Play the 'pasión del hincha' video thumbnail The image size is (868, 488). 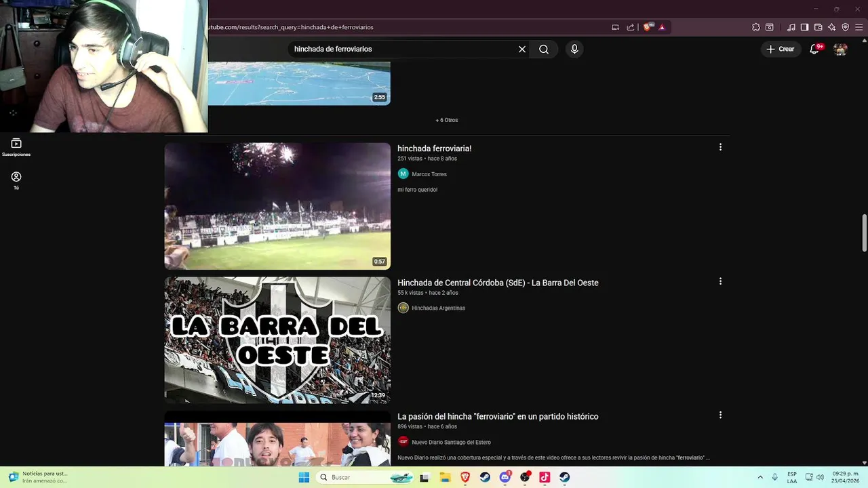pos(277,439)
